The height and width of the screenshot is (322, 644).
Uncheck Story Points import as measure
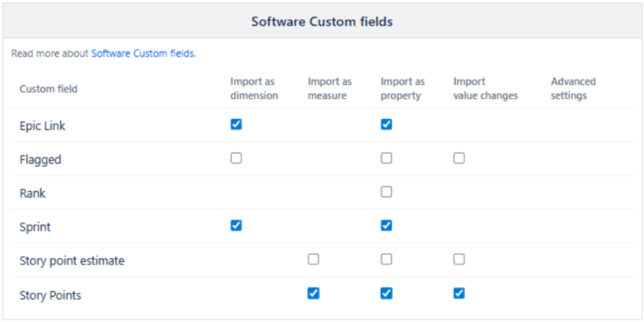click(x=313, y=294)
